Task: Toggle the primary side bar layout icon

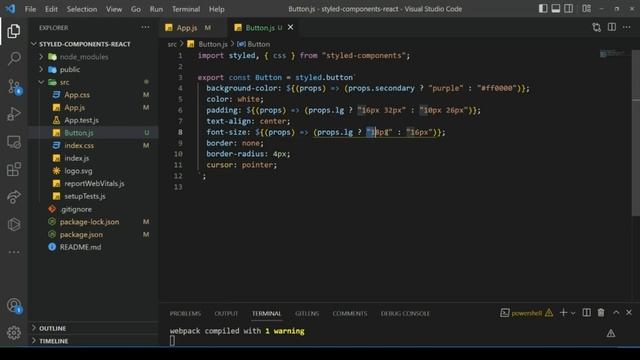Action: tap(543, 9)
